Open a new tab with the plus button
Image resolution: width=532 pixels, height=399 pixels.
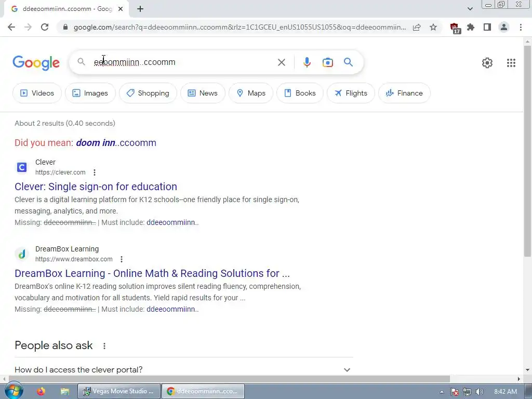pos(140,9)
